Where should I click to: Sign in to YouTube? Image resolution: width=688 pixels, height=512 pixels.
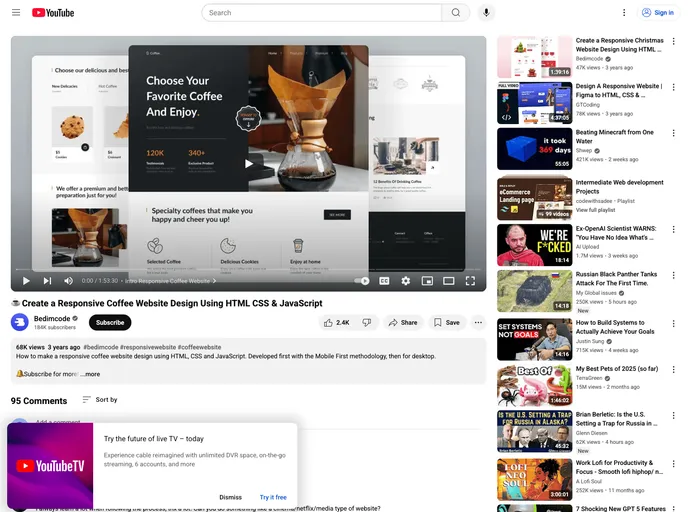(x=657, y=13)
